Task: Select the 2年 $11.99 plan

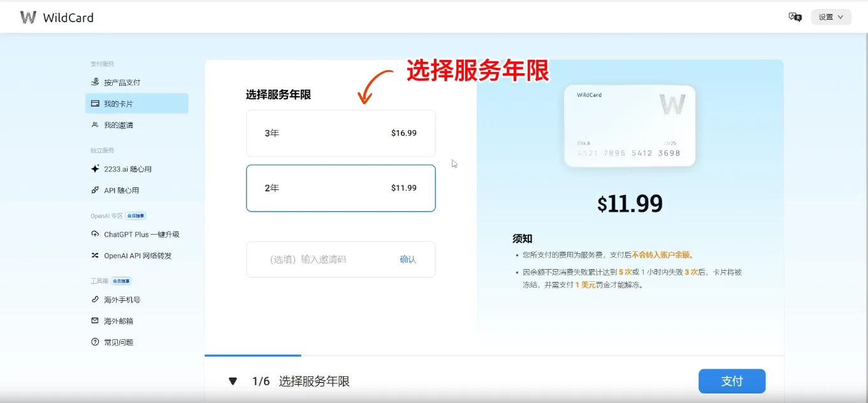Action: click(341, 188)
